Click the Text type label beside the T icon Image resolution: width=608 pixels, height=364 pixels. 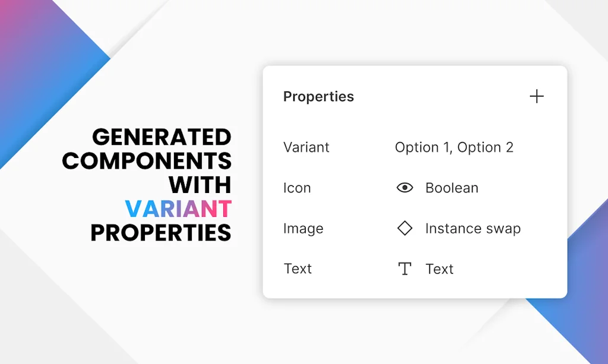click(439, 269)
